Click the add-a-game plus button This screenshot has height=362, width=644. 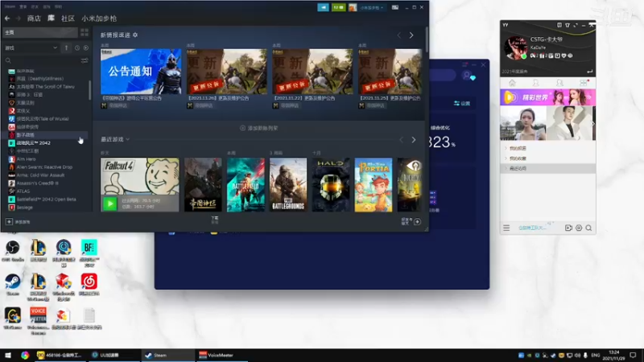click(x=9, y=222)
